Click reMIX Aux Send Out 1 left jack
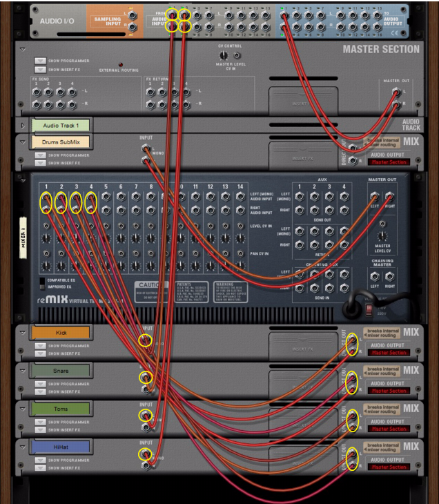This screenshot has width=439, height=504. coord(300,196)
